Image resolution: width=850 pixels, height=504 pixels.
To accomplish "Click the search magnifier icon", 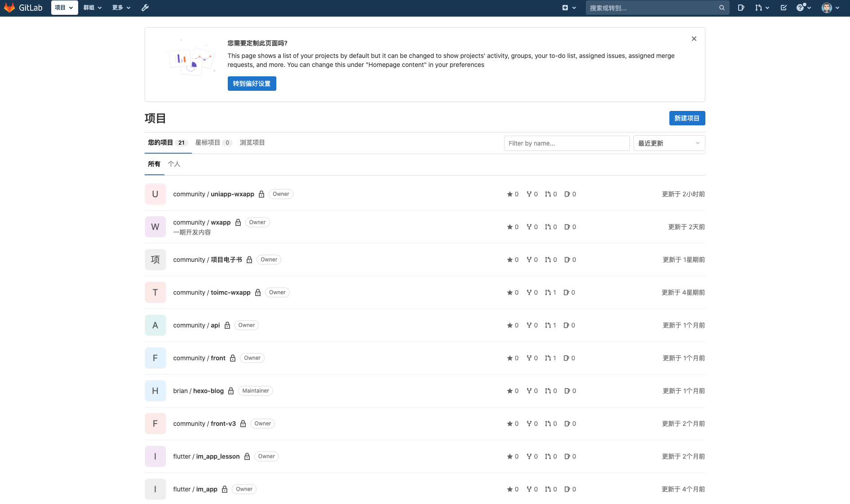I will pos(722,8).
